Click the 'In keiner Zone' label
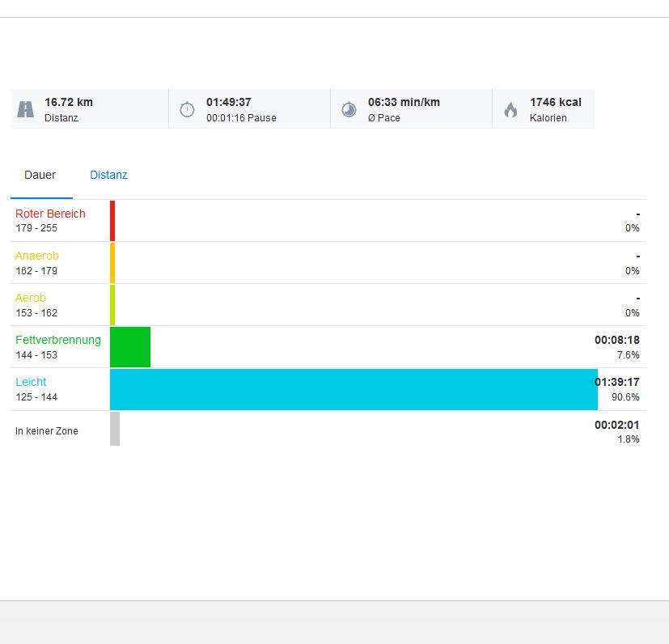669x644 pixels. pyautogui.click(x=47, y=431)
